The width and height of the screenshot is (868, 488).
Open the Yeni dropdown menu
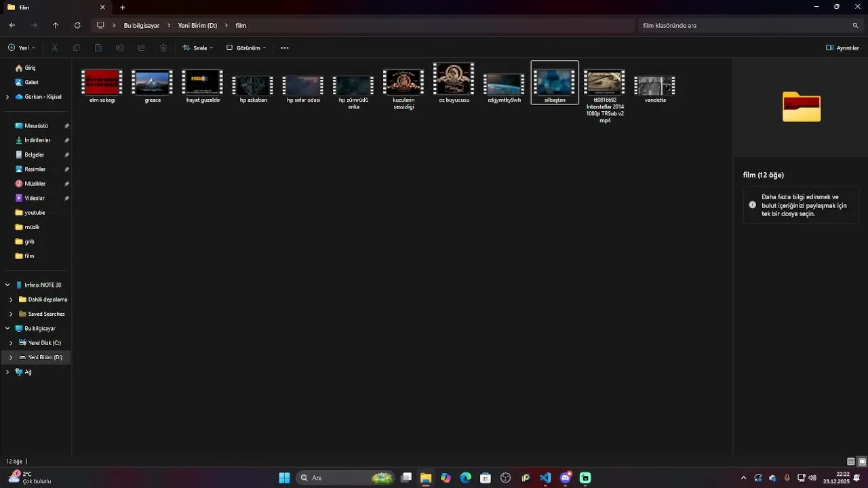point(22,47)
